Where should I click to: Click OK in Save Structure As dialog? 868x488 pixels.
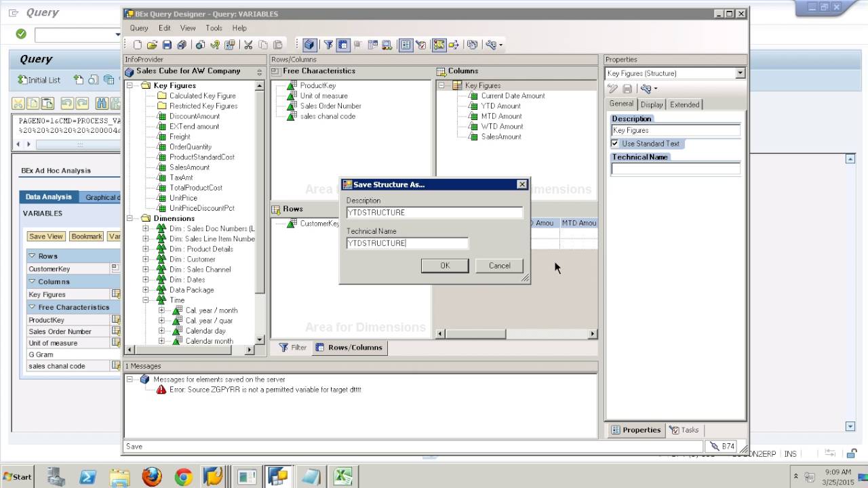[x=445, y=266]
